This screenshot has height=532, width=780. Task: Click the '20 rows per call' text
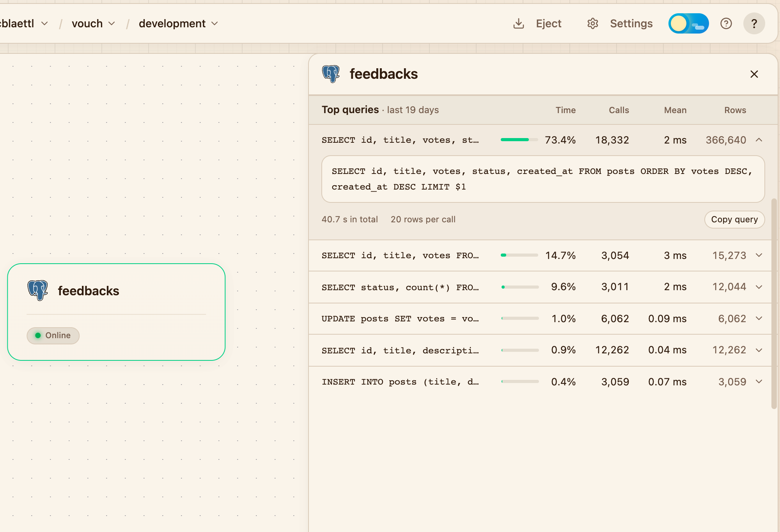[x=423, y=220]
